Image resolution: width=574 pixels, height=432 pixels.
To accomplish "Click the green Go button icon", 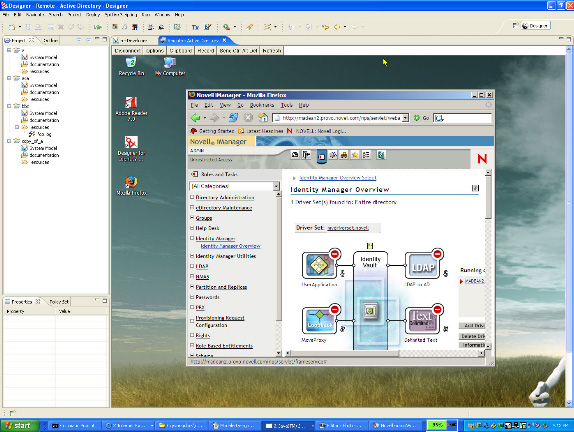I will tap(417, 118).
